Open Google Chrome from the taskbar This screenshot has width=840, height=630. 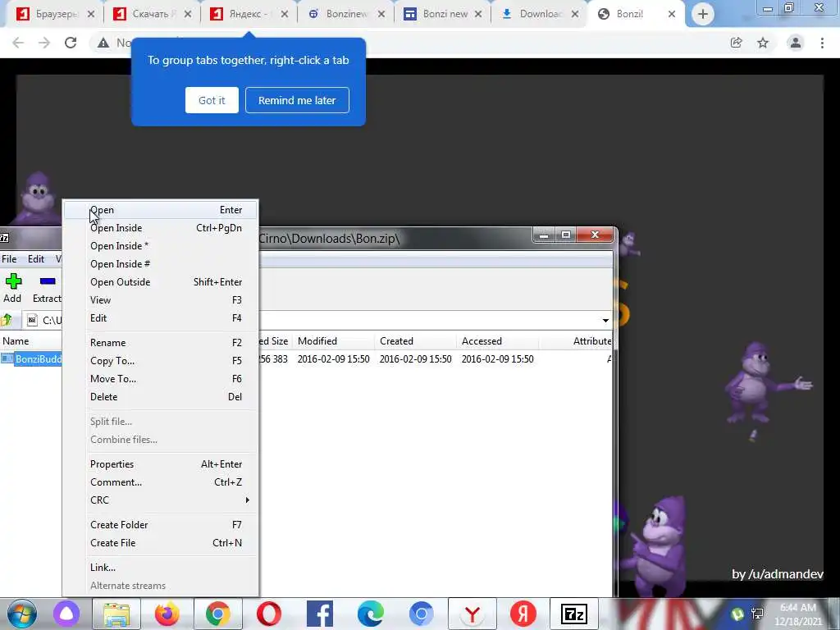coord(217,614)
